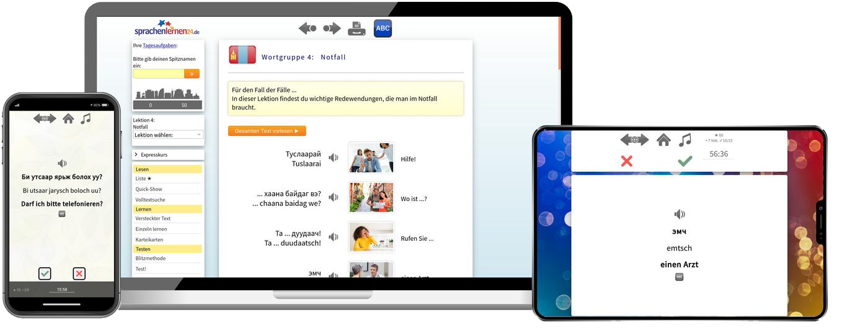This screenshot has width=868, height=330.
Task: Open Quick-Show in the sidebar menu
Action: 149,189
